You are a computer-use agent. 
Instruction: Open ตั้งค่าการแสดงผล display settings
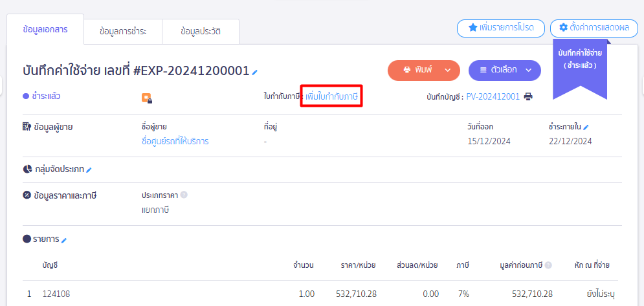[x=594, y=28]
